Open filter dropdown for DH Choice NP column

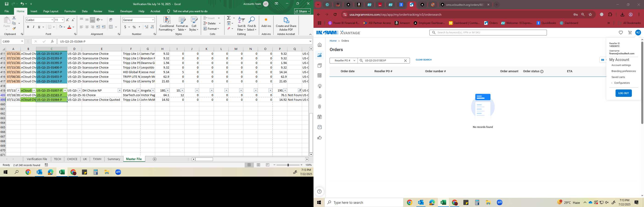(120, 90)
